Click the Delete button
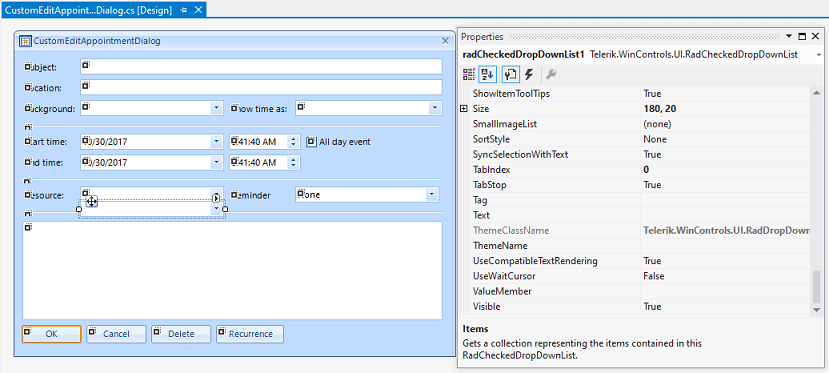The image size is (829, 373). pyautogui.click(x=181, y=334)
